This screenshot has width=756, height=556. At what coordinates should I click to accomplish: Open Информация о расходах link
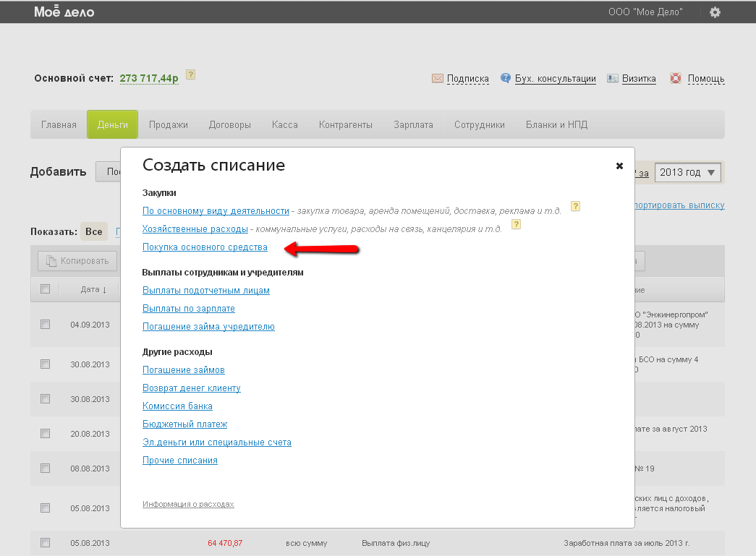188,504
